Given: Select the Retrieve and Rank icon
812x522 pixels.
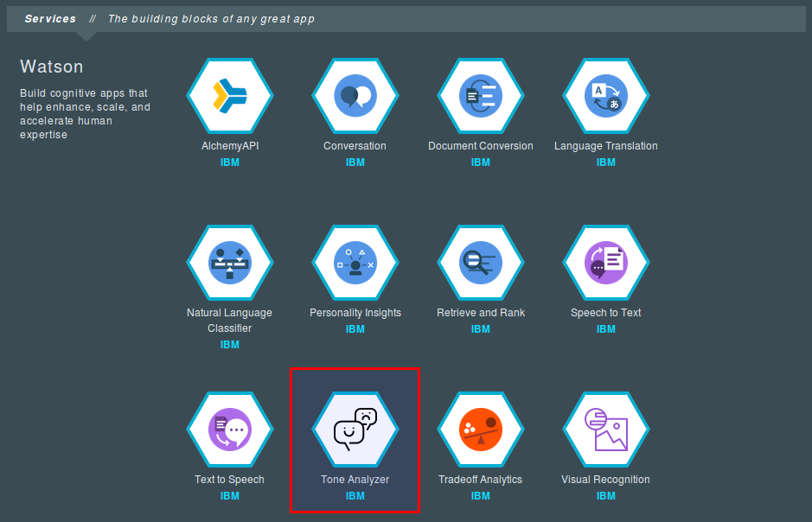Looking at the screenshot, I should point(481,262).
